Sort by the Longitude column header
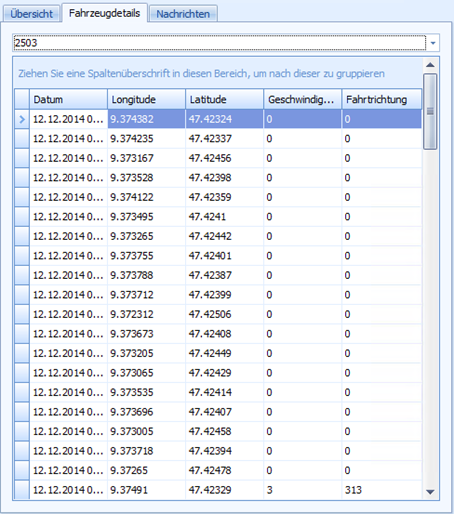 tap(146, 99)
